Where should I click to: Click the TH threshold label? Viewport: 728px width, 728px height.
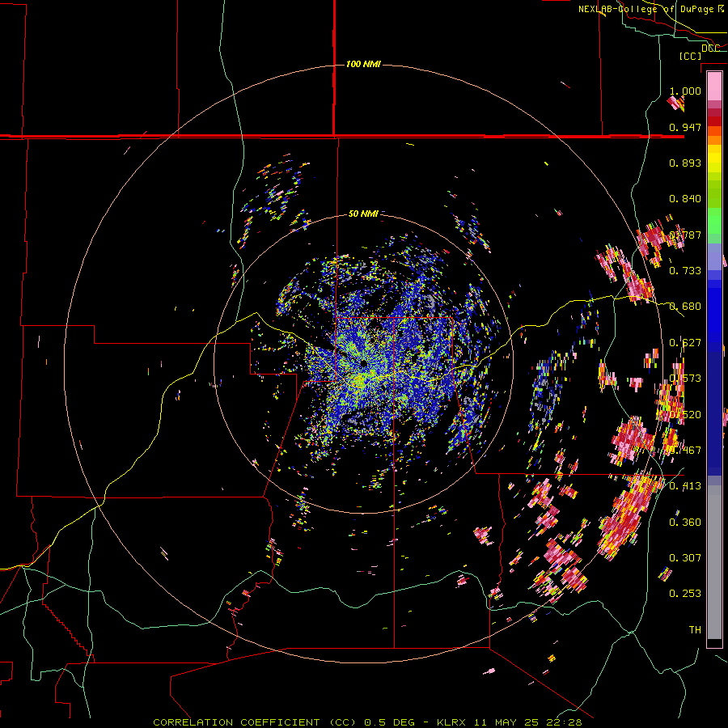click(x=695, y=630)
